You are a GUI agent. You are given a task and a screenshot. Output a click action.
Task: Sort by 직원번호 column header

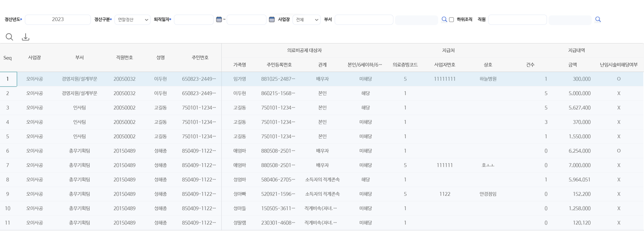click(x=124, y=58)
